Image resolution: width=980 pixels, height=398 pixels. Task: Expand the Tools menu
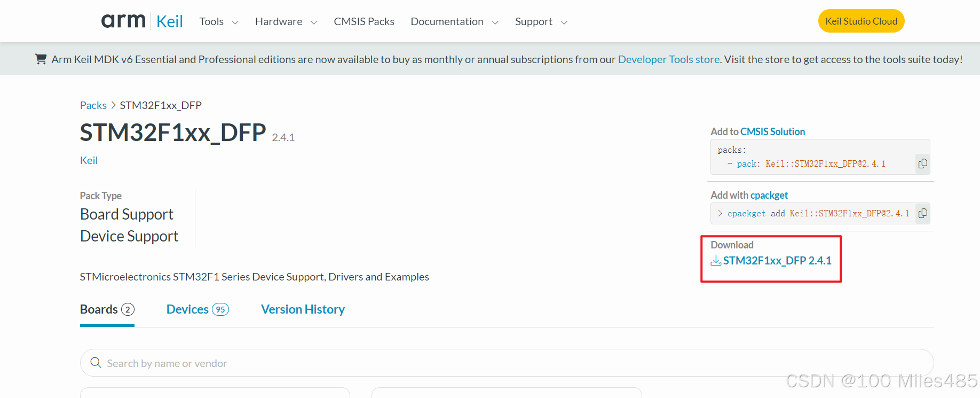tap(219, 21)
